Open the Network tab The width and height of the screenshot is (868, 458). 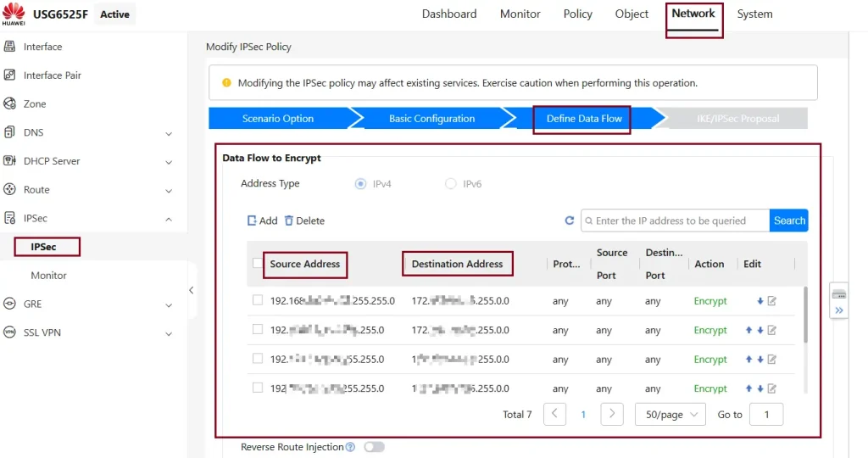coord(693,14)
